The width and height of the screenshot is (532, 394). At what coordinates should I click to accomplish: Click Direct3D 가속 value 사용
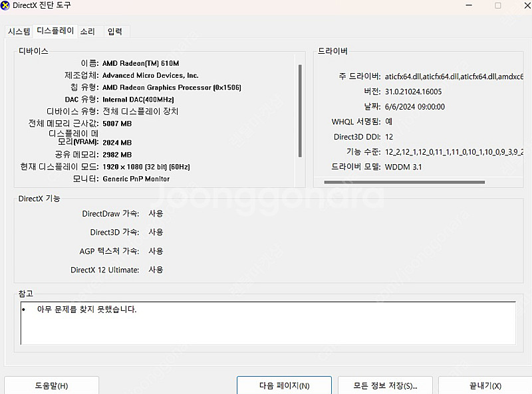[x=156, y=233]
